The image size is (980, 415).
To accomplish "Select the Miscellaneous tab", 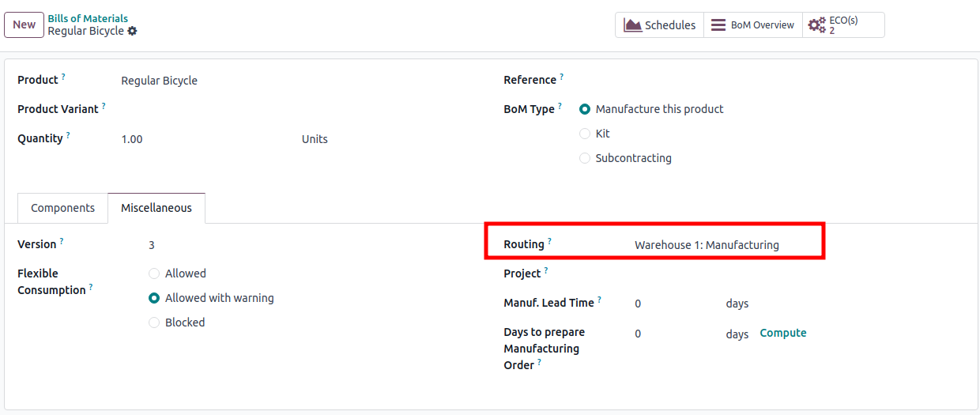I will 156,208.
